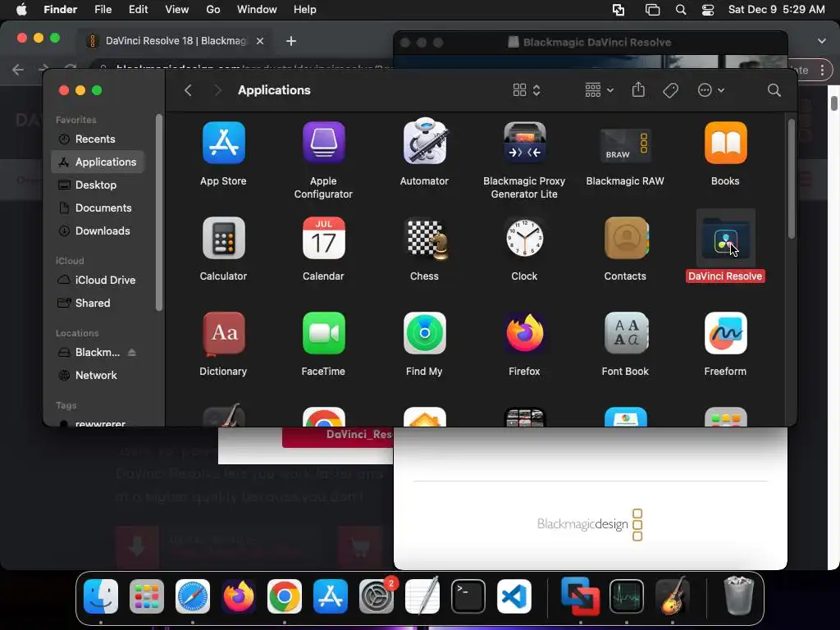
Task: Open Spotlight search in menu bar
Action: (x=680, y=10)
